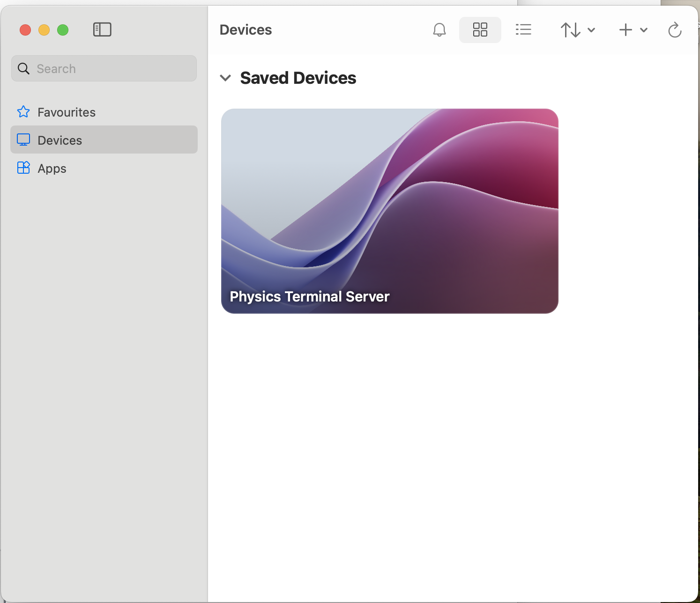The width and height of the screenshot is (700, 603).
Task: Toggle the sidebar visibility icon
Action: coord(102,30)
